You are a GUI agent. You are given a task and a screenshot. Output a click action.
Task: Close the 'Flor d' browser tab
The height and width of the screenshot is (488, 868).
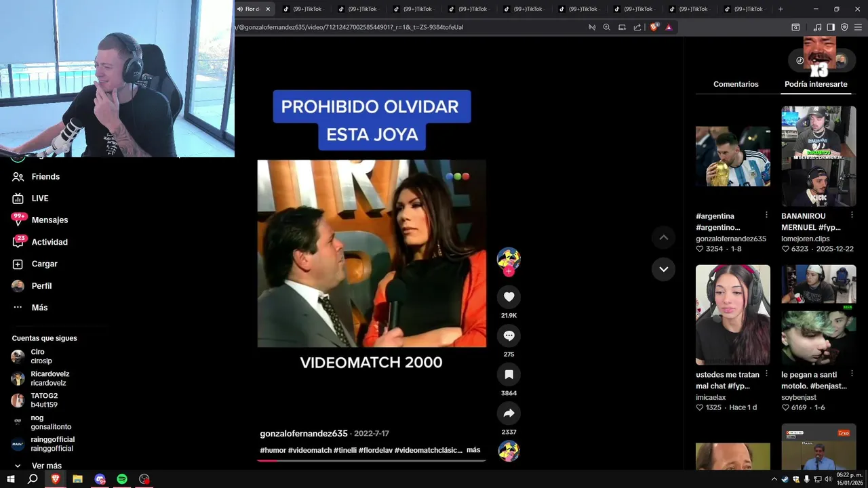(x=268, y=9)
